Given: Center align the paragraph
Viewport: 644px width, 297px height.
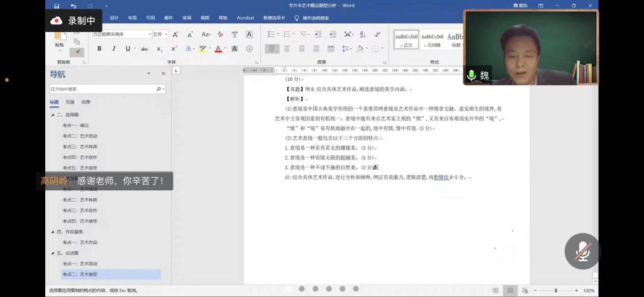Looking at the screenshot, I should click(x=286, y=48).
